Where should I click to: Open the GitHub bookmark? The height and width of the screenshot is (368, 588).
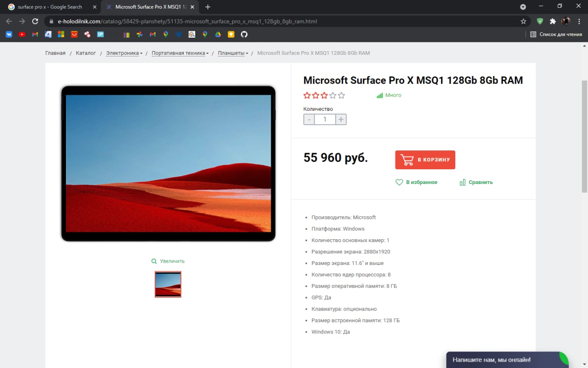tap(244, 34)
